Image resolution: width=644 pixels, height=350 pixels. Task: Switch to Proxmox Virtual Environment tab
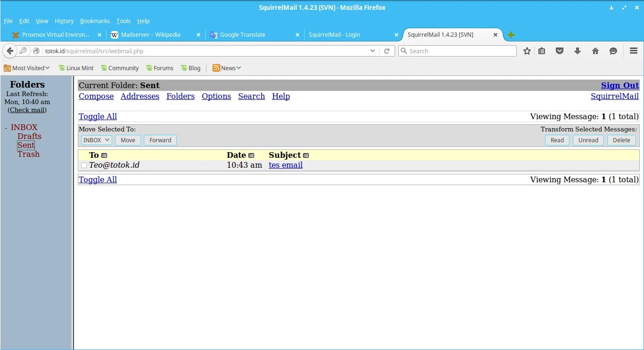tap(56, 35)
